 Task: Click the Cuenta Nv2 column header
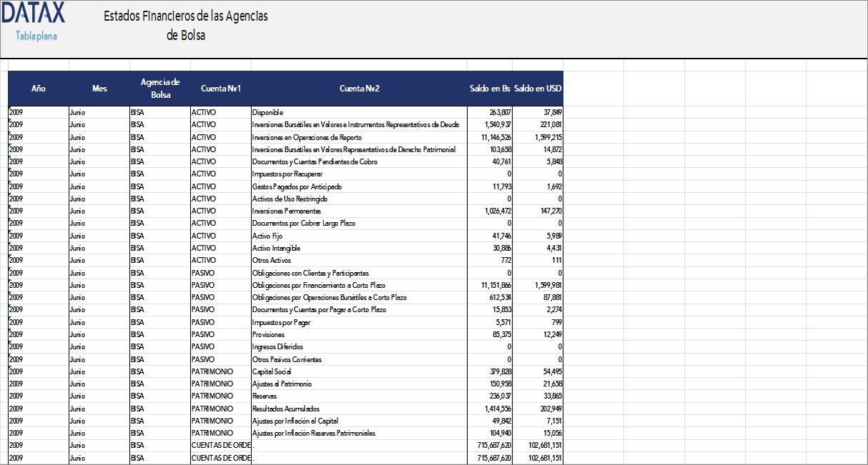pyautogui.click(x=357, y=89)
